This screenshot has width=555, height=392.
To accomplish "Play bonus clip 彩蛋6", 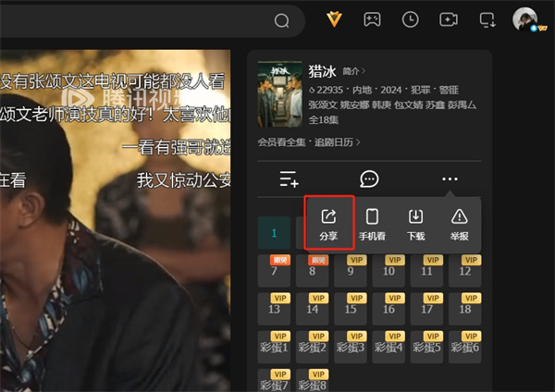I will pyautogui.click(x=465, y=347).
